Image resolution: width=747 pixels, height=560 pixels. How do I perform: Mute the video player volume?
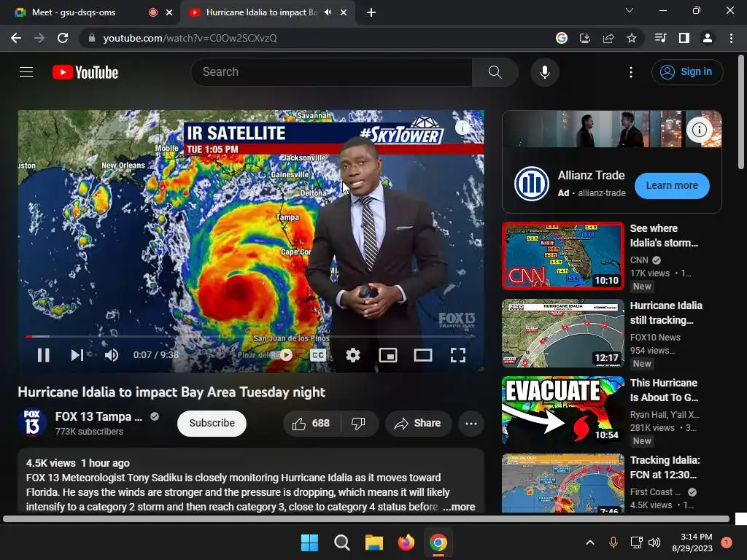coord(112,355)
